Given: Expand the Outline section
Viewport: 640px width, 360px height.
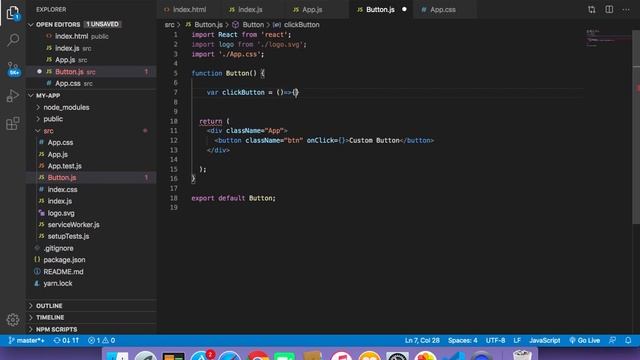Looking at the screenshot, I should (x=49, y=306).
